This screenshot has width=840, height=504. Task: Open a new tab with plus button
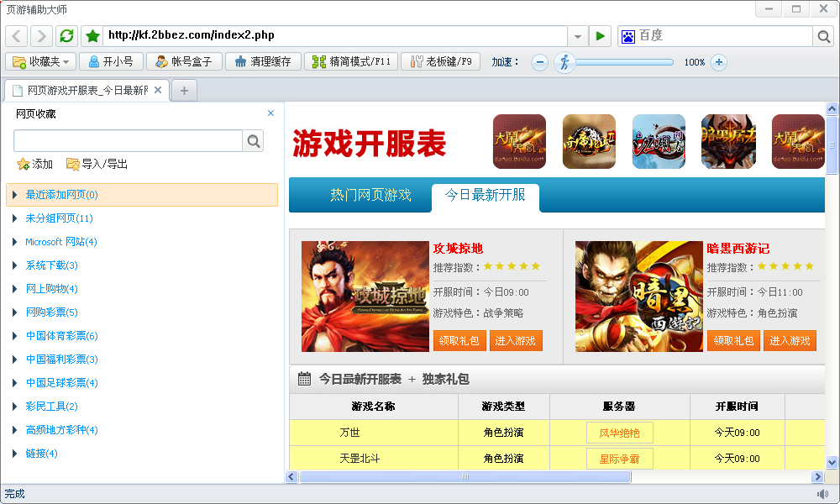coord(184,91)
